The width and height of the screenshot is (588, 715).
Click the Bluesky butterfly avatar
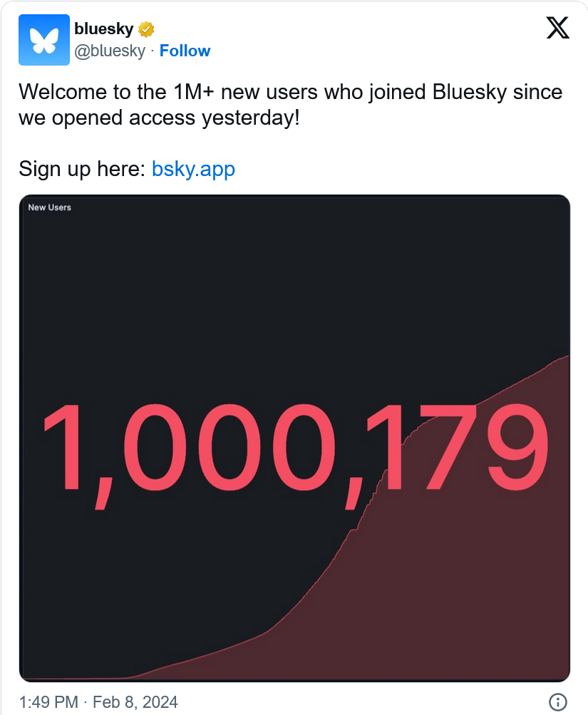coord(44,40)
